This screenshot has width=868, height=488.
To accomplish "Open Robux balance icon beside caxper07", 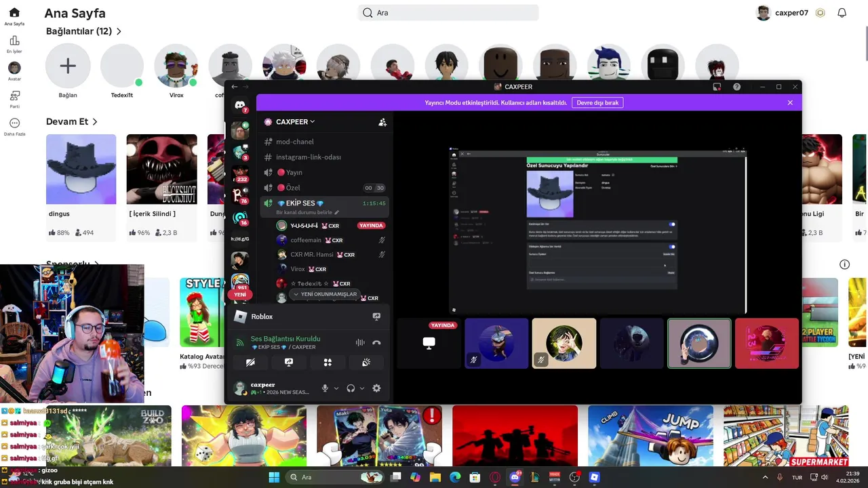I will pyautogui.click(x=821, y=13).
